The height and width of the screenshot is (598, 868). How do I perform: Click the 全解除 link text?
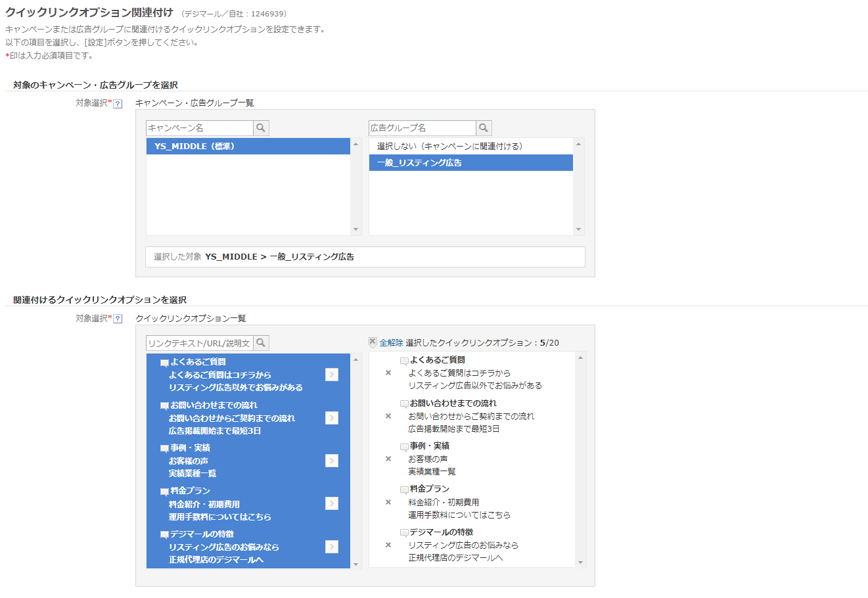(x=391, y=343)
